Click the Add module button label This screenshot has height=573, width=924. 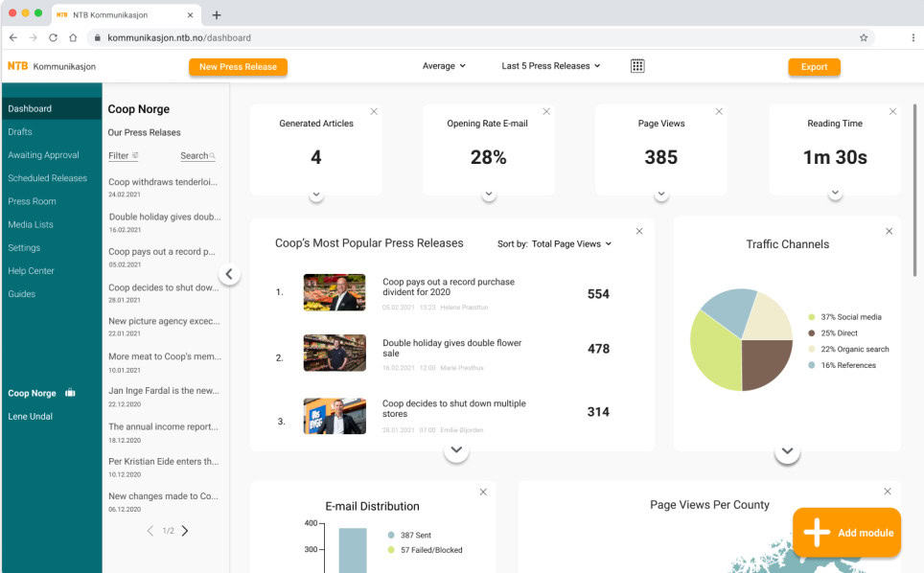pos(866,533)
